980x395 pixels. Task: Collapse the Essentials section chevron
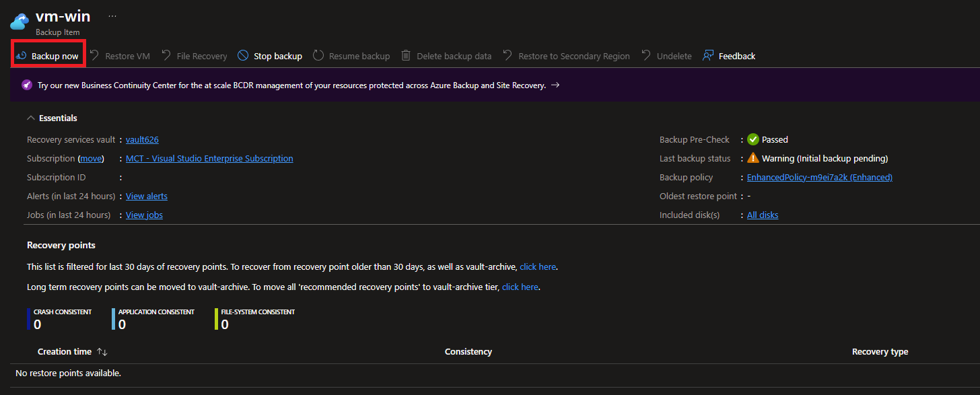pyautogui.click(x=31, y=118)
